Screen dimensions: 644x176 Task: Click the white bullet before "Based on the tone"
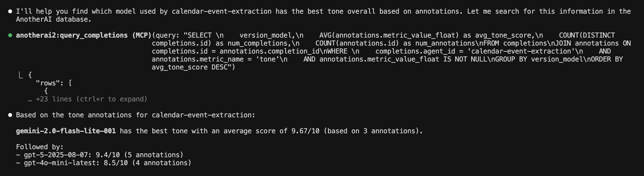pyautogui.click(x=10, y=115)
